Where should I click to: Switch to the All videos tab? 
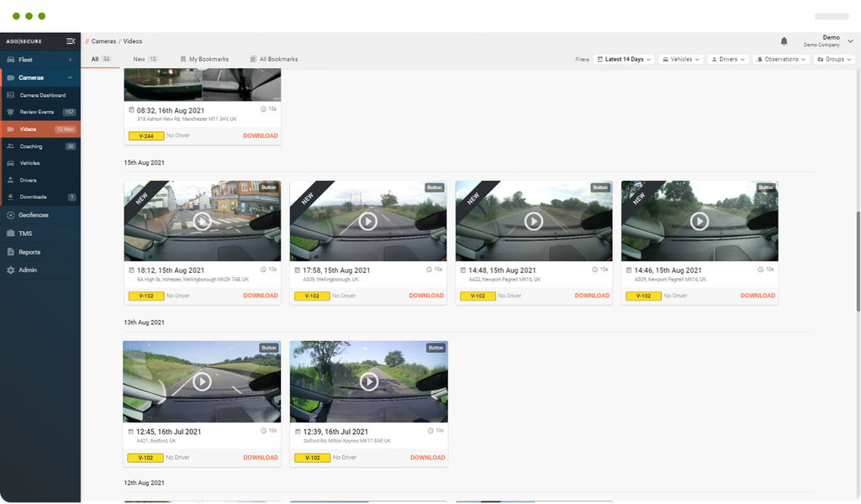[101, 60]
